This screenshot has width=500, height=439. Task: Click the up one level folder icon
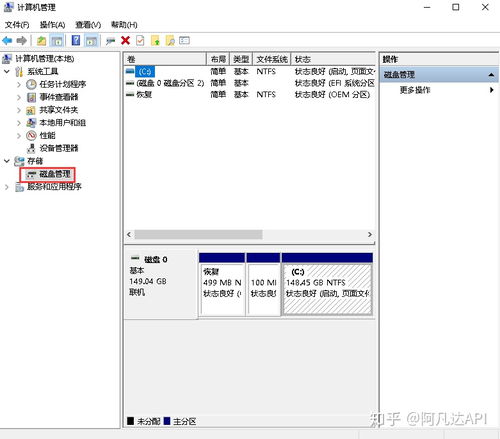41,41
